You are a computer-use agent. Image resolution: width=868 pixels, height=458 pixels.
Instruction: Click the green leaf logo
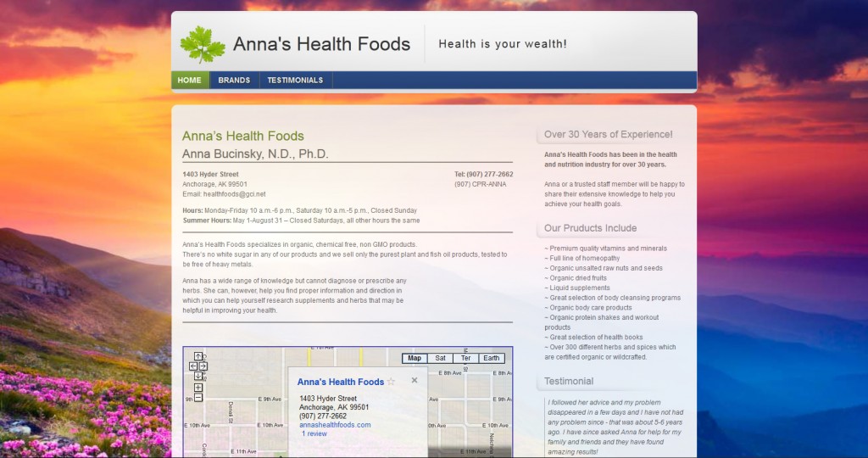[202, 44]
